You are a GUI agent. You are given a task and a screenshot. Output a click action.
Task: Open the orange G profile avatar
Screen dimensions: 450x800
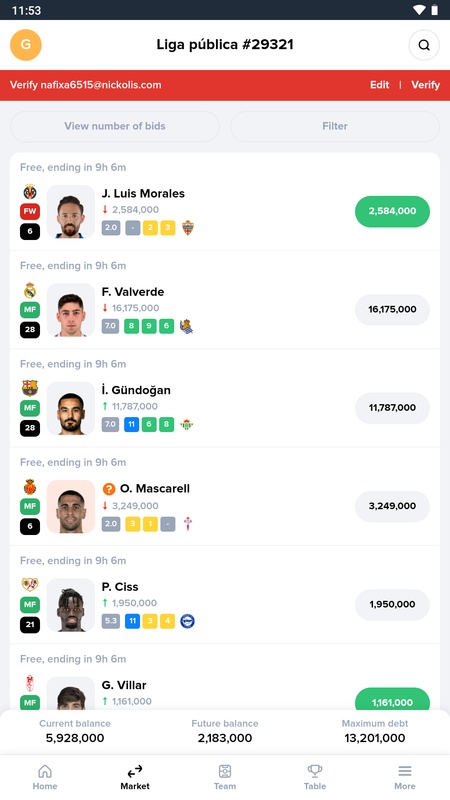(26, 44)
